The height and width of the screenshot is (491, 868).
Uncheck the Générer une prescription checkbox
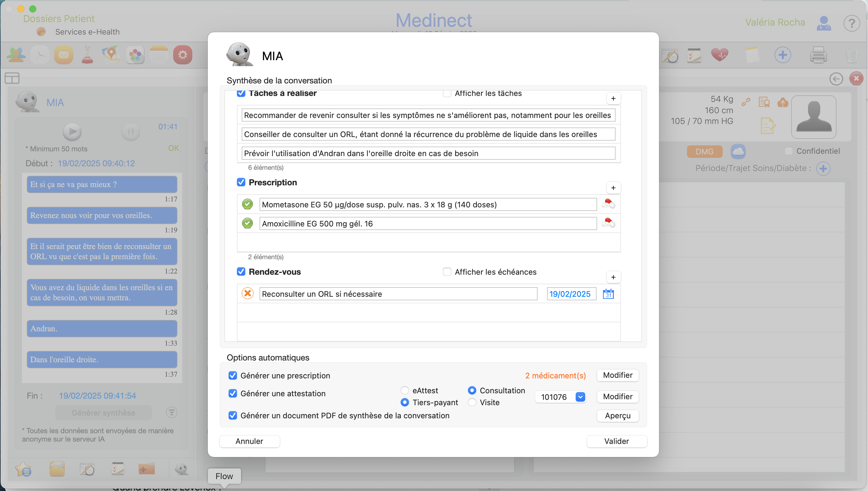[x=233, y=375]
